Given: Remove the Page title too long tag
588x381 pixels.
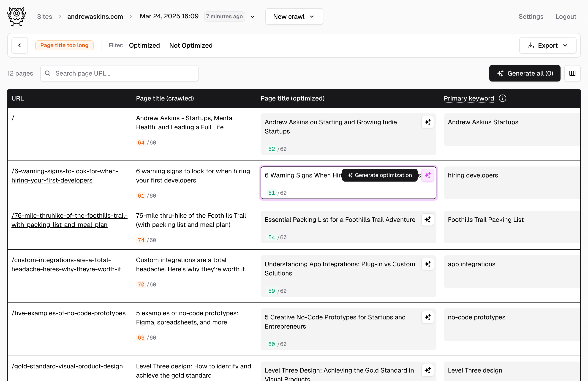Looking at the screenshot, I should coord(64,46).
